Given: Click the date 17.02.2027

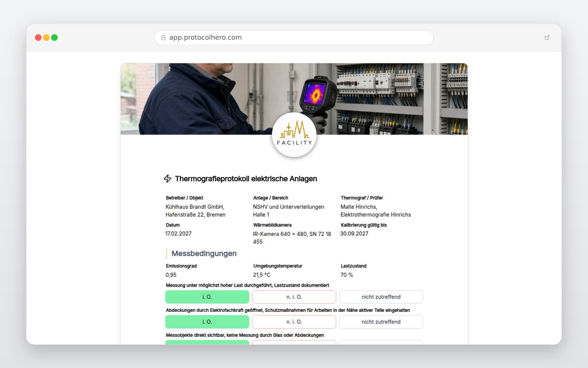Looking at the screenshot, I should click(x=178, y=234).
